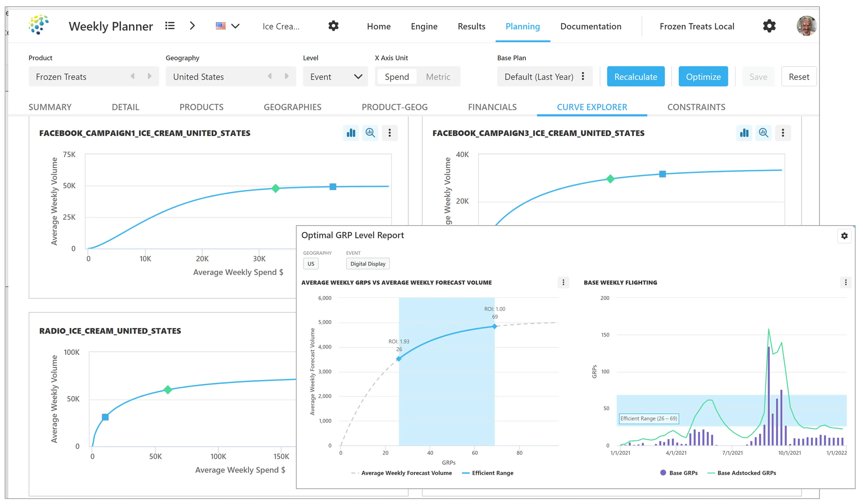The image size is (863, 504).
Task: Open the Optimal GRP Level Report settings gear
Action: click(x=844, y=236)
